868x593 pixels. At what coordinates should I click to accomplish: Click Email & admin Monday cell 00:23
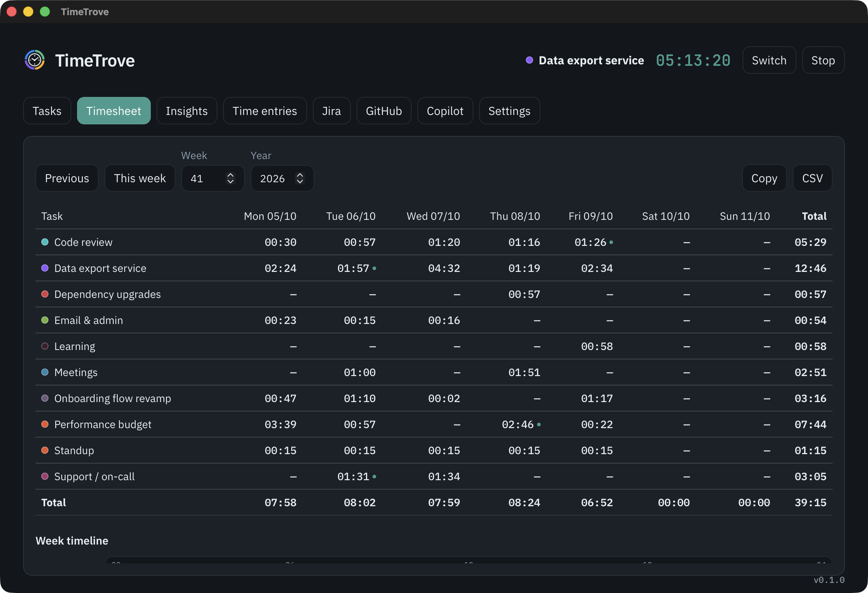(281, 320)
